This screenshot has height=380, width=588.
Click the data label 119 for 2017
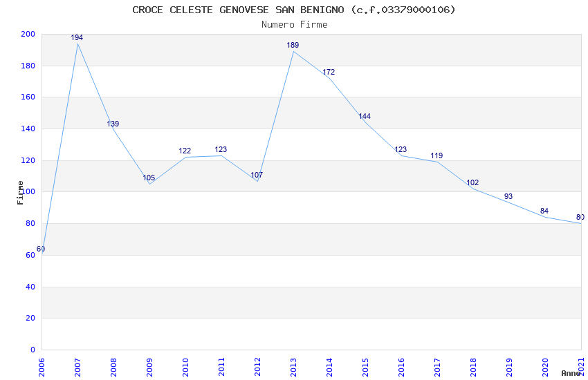coord(437,155)
